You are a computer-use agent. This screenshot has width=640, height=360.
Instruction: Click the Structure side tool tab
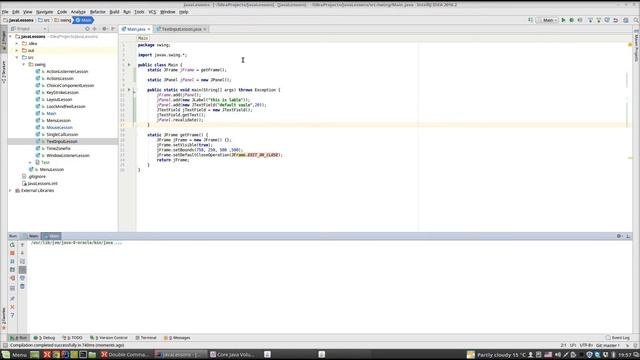(x=4, y=72)
